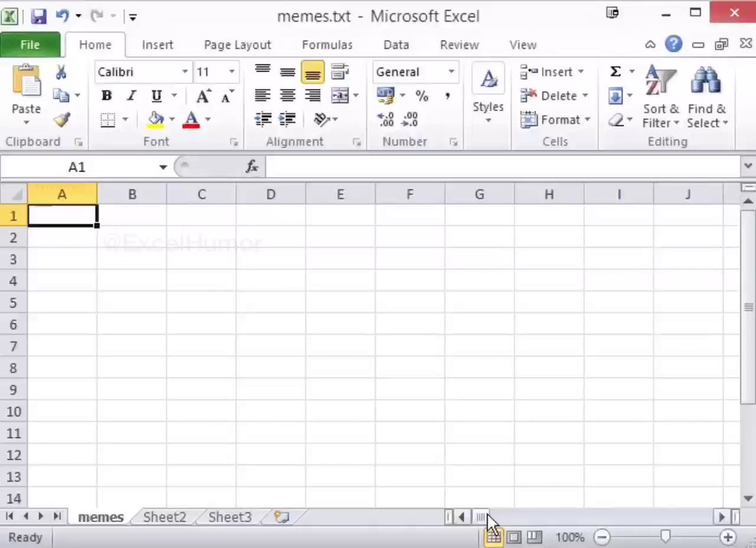Switch to the Review tab
The width and height of the screenshot is (756, 548).
(x=459, y=45)
